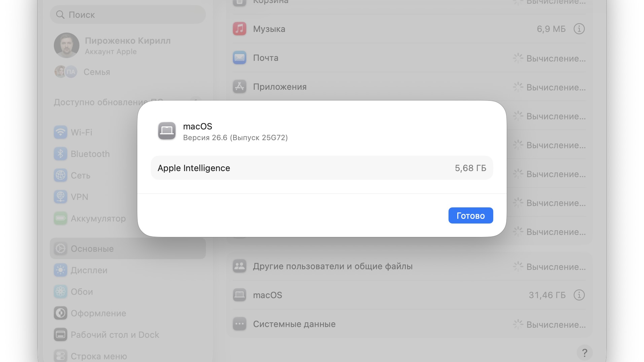This screenshot has height=362, width=644.
Task: Click the Bluetooth sidebar icon
Action: [61, 154]
